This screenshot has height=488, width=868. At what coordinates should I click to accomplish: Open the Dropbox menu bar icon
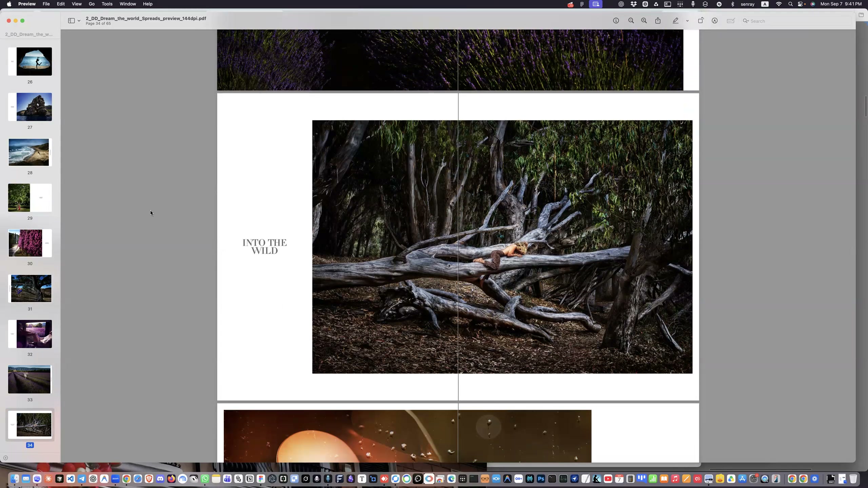633,4
